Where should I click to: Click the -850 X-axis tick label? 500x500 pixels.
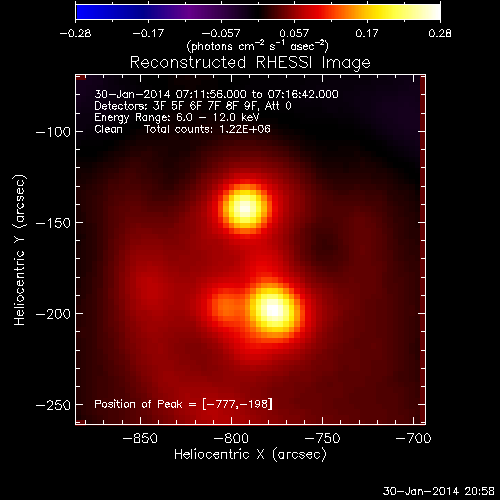coord(140,438)
